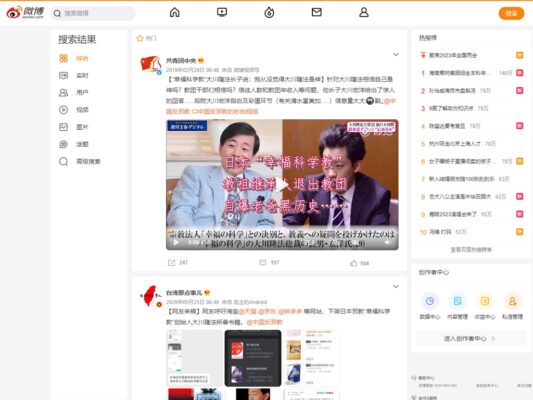Screen dimensions: 533x400
Task: Click orange tag badge on pinned hot item
Action: (519, 55)
